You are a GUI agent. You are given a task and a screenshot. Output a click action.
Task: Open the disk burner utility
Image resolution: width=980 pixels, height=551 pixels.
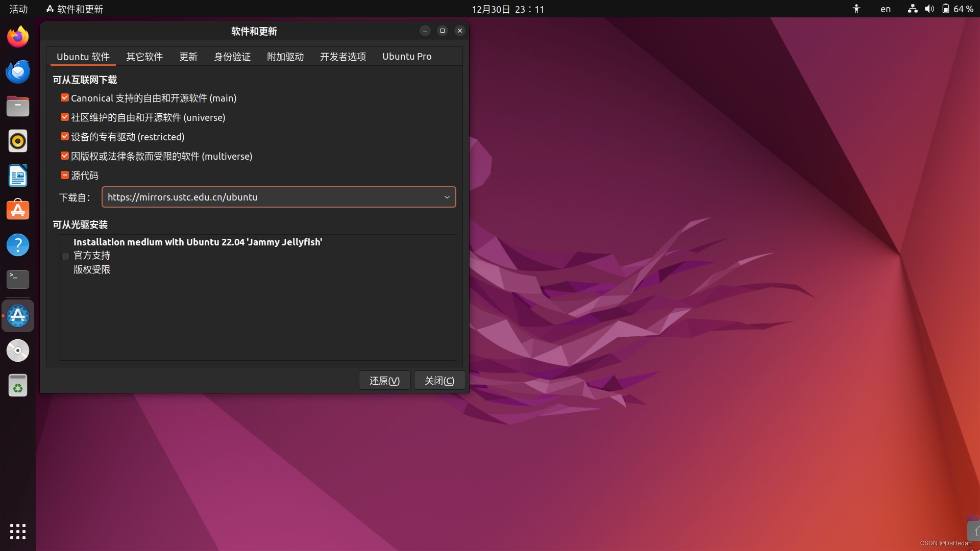[x=17, y=350]
